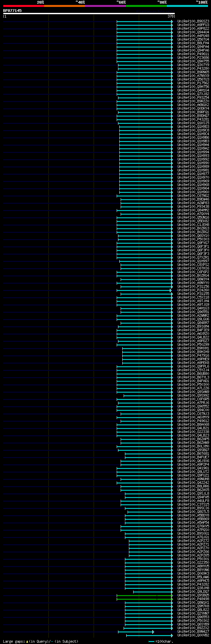Open hit UniRef100_P50301
211x644 pixels.
[193, 559]
